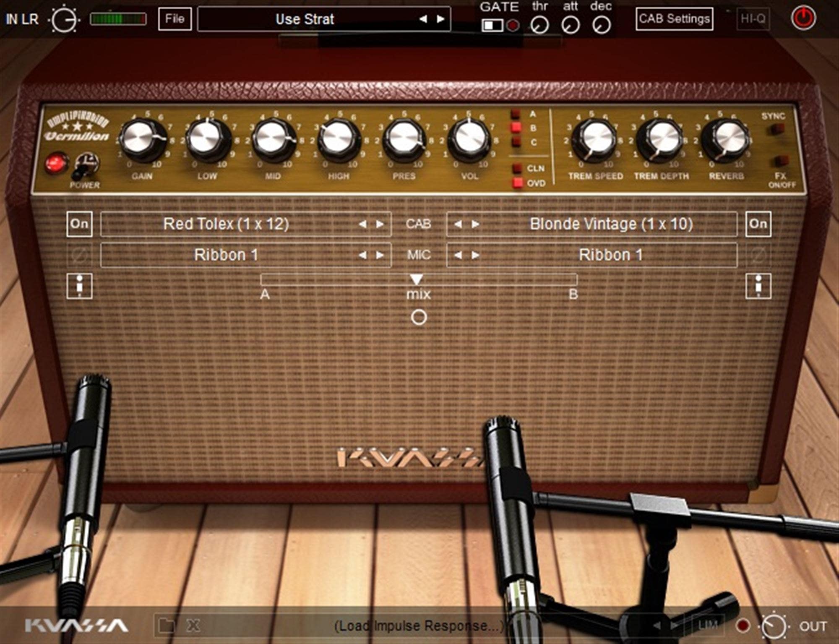This screenshot has width=839, height=644.
Task: Select next cabinet for Blonde Vintage slot
Action: tap(475, 224)
